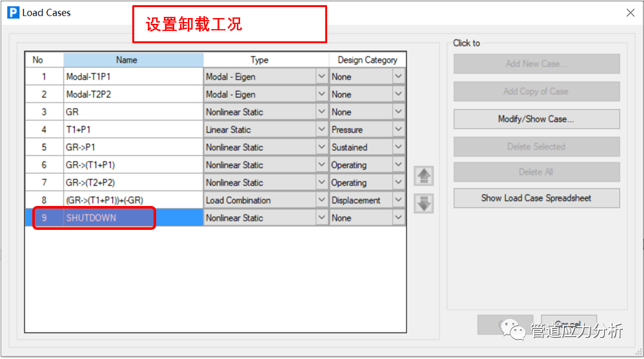Open Load Combination type dropdown in row 8

tap(321, 200)
